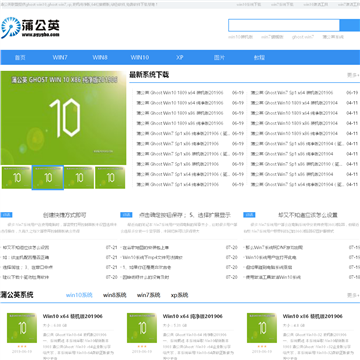Switch to the xp系统 tab
The height and width of the screenshot is (360, 360).
coord(179,295)
